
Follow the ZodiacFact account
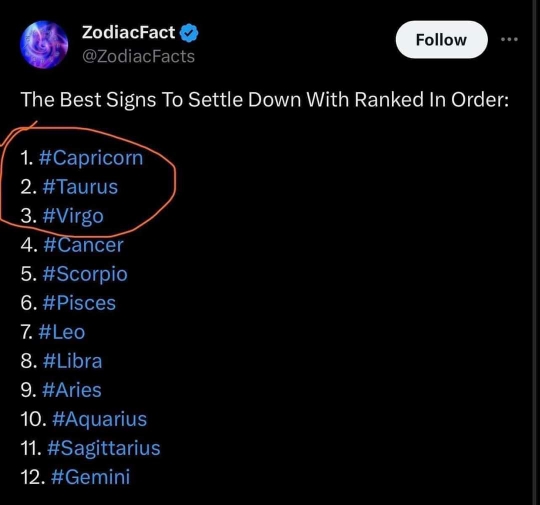coord(442,40)
